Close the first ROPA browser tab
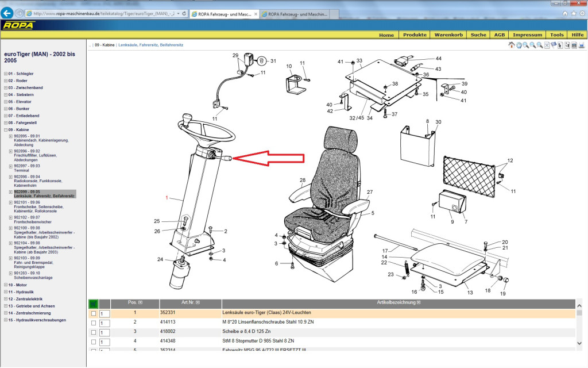The height and width of the screenshot is (368, 588). click(x=256, y=14)
